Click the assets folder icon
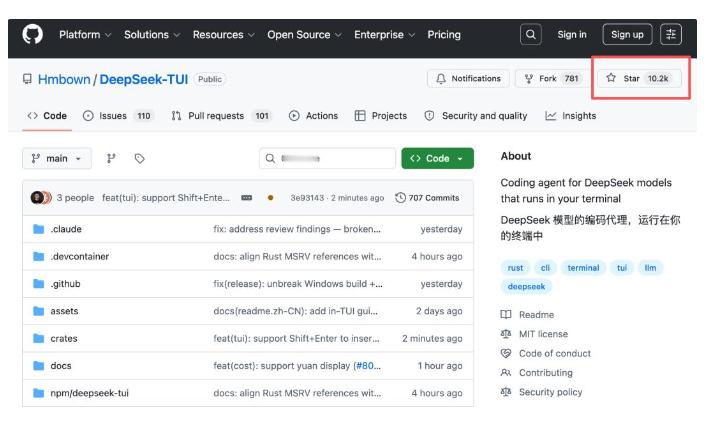The image size is (720, 425). point(39,311)
